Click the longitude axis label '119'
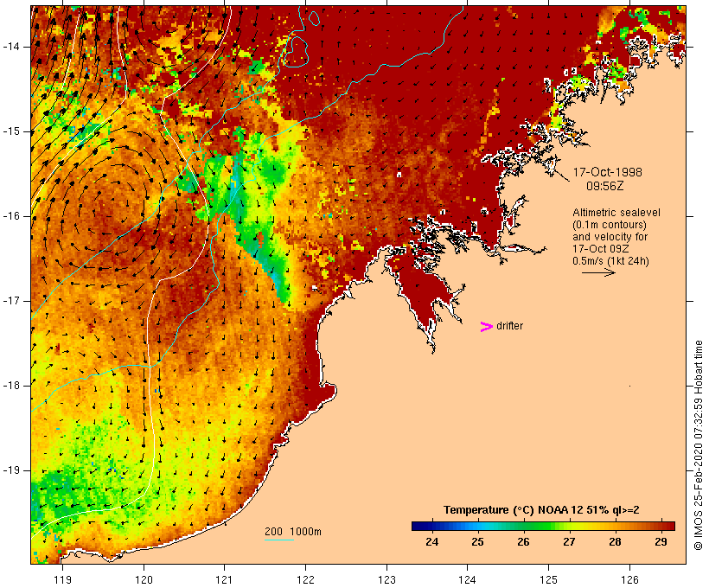Image resolution: width=709 pixels, height=588 pixels. [x=62, y=579]
